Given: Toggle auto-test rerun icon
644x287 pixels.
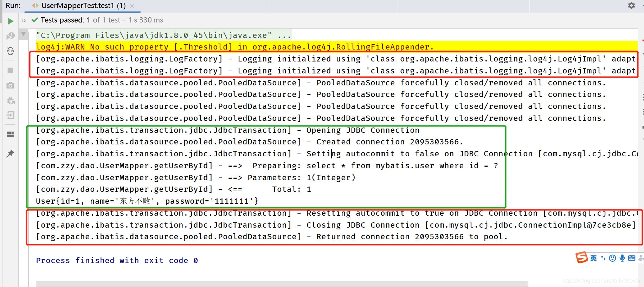Looking at the screenshot, I should [x=11, y=51].
